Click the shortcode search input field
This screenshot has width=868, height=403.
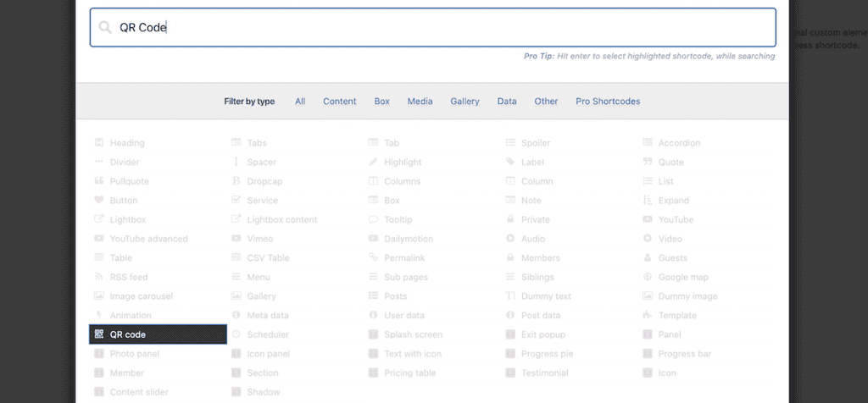(x=441, y=27)
